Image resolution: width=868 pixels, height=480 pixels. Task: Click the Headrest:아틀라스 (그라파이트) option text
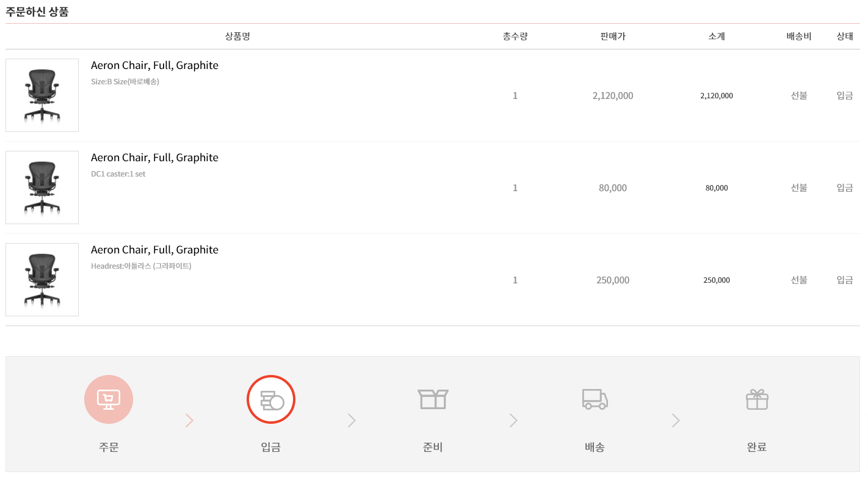141,266
